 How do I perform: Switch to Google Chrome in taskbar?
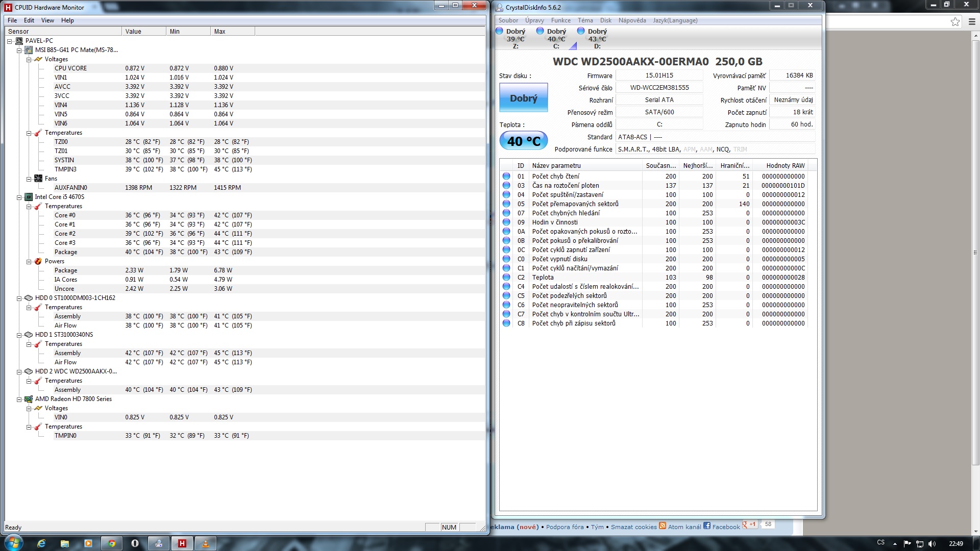pos(112,543)
